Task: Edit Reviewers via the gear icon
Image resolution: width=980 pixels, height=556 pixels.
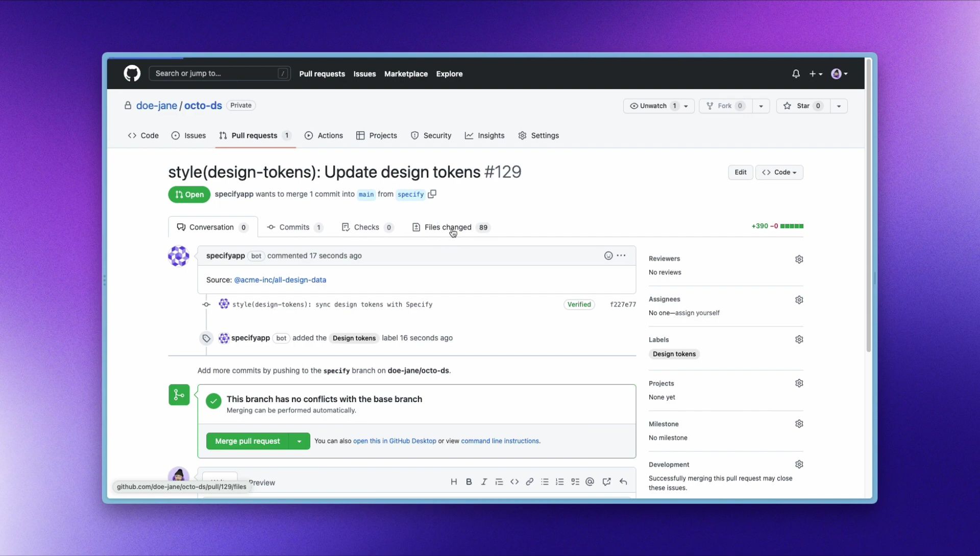Action: pos(799,259)
